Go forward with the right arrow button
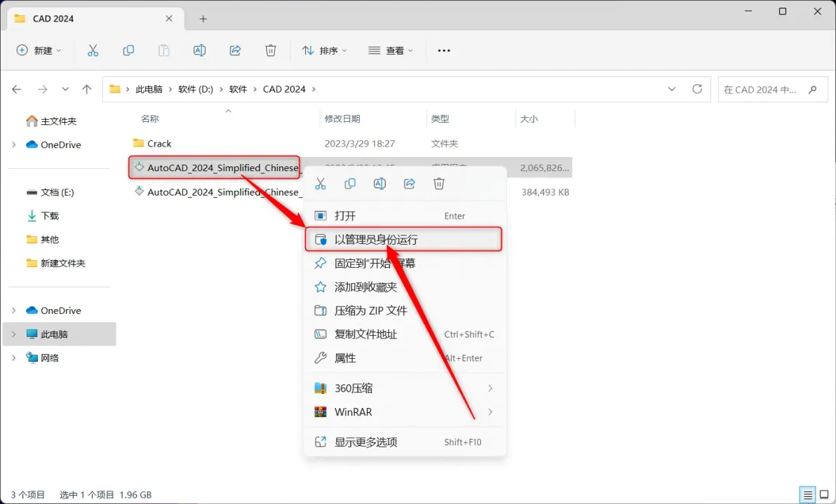Viewport: 836px width, 504px height. (43, 89)
